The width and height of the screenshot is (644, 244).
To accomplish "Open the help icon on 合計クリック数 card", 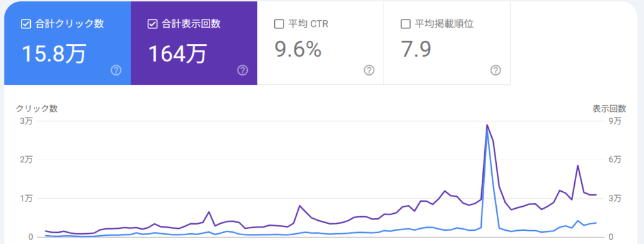I will [x=116, y=70].
